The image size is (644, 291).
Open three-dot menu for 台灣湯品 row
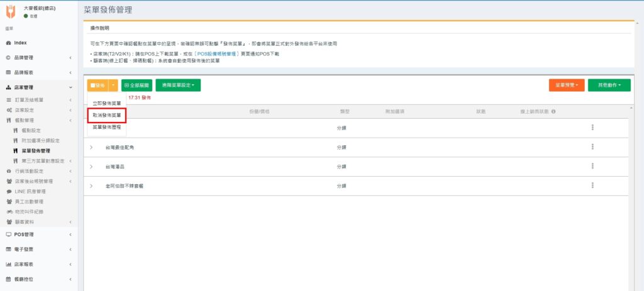[x=592, y=167]
